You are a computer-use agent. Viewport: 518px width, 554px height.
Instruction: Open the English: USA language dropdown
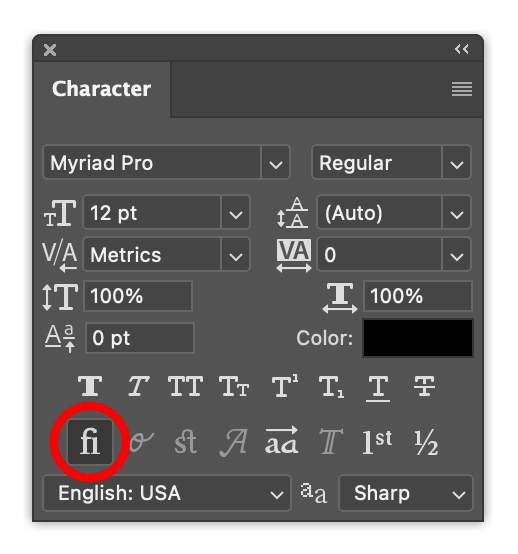[x=167, y=493]
